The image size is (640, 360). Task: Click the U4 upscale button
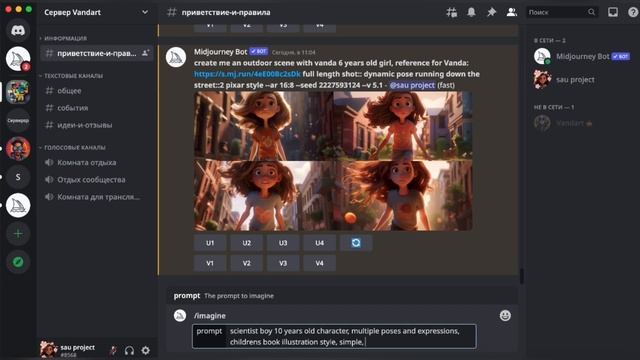[319, 243]
